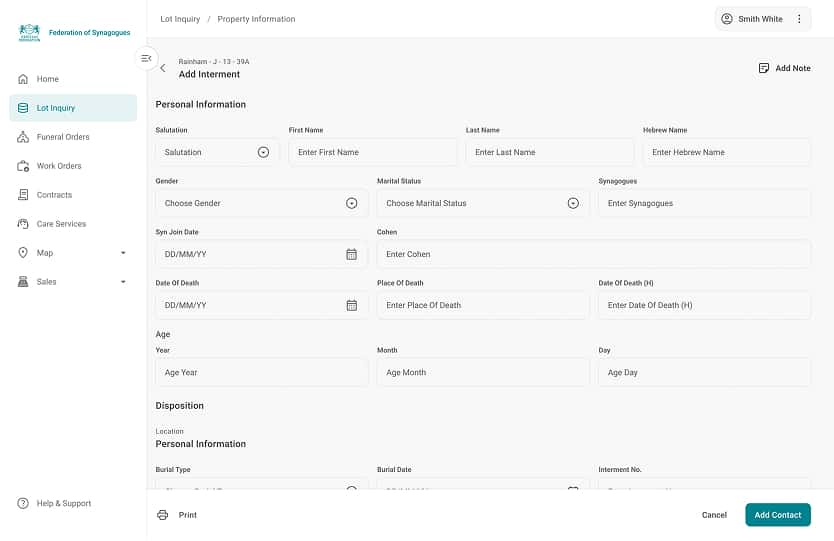Navigate to the Lot Inquiry breadcrumb link
This screenshot has height=541, width=834.
click(x=180, y=19)
